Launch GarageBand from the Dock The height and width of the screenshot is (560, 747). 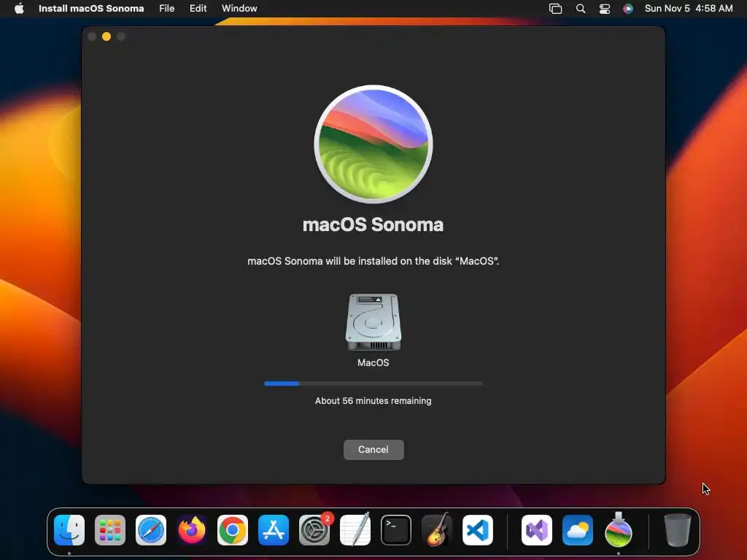437,530
